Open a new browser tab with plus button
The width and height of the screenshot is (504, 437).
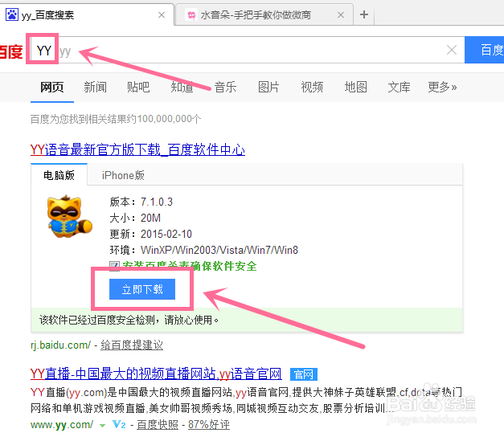[x=364, y=14]
